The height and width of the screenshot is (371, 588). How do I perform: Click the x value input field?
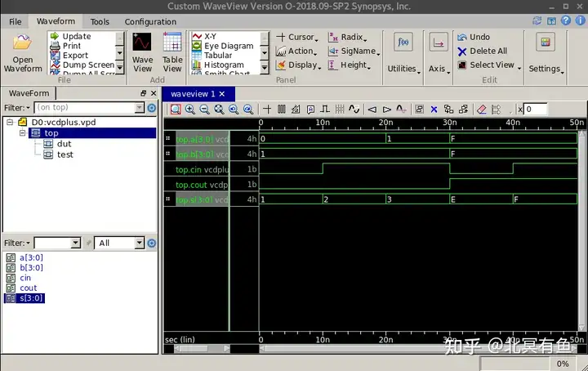point(535,110)
